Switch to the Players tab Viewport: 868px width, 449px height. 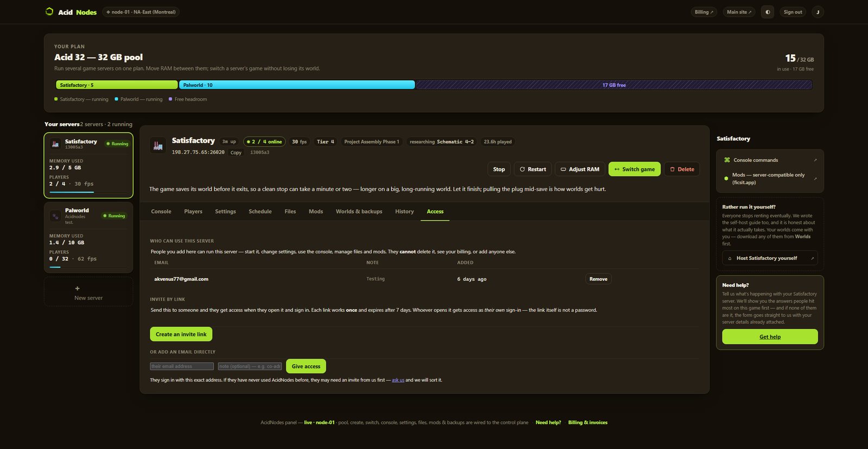pyautogui.click(x=193, y=212)
